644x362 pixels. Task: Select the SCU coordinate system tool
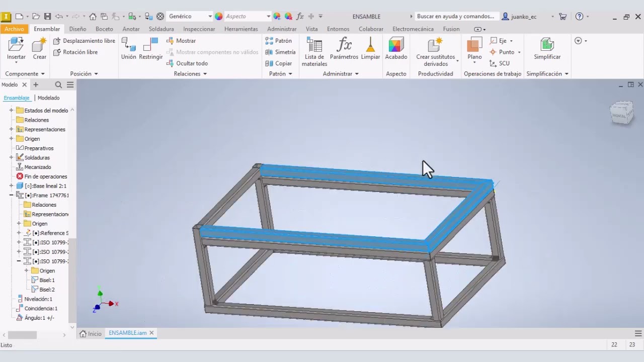tap(499, 63)
